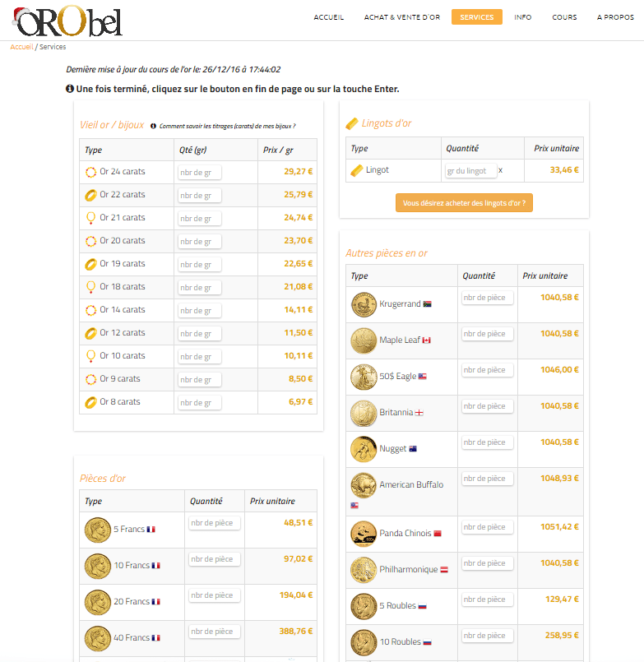Click the 194,04 € price for 20 Francs

296,595
